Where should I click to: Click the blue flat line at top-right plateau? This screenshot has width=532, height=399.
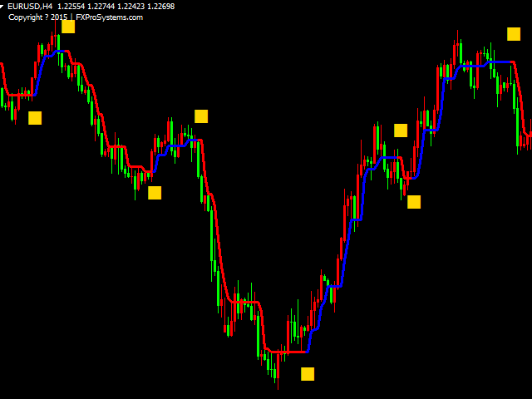(490, 62)
